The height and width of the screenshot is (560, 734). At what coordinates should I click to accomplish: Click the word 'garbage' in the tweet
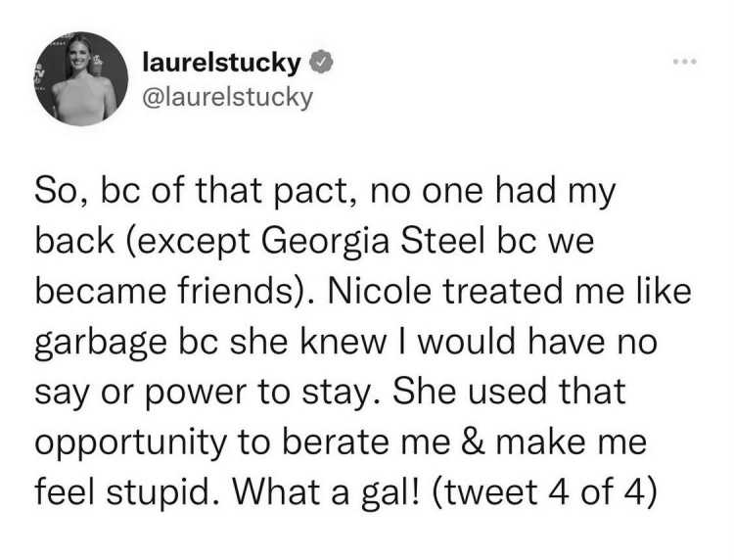click(x=101, y=343)
